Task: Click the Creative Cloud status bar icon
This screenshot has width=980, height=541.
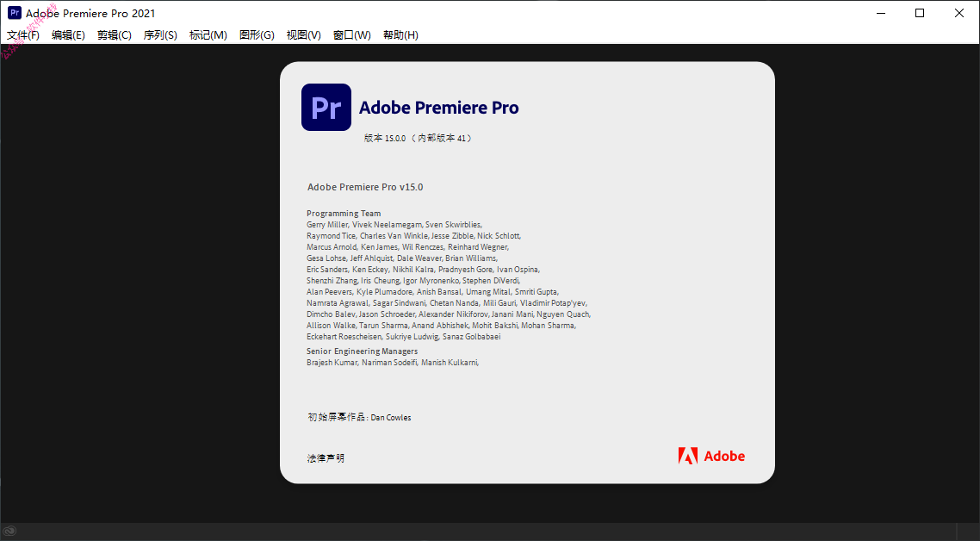Action: pos(9,532)
